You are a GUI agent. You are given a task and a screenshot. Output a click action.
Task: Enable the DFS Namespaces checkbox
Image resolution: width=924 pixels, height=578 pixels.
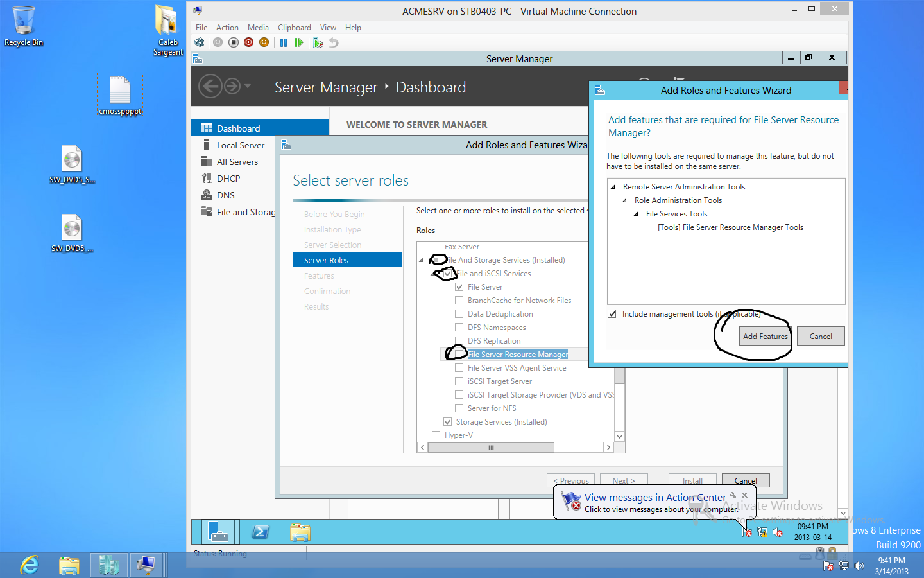tap(459, 328)
